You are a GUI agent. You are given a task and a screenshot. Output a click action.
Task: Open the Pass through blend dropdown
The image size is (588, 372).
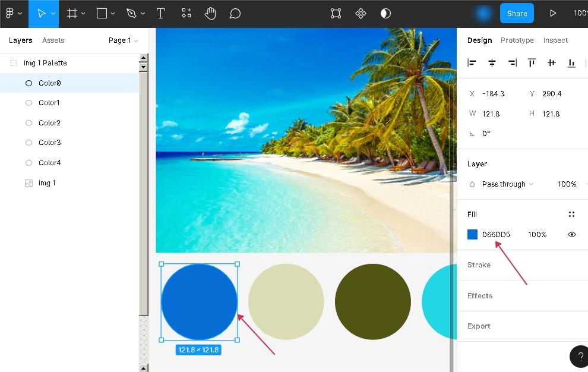(507, 184)
